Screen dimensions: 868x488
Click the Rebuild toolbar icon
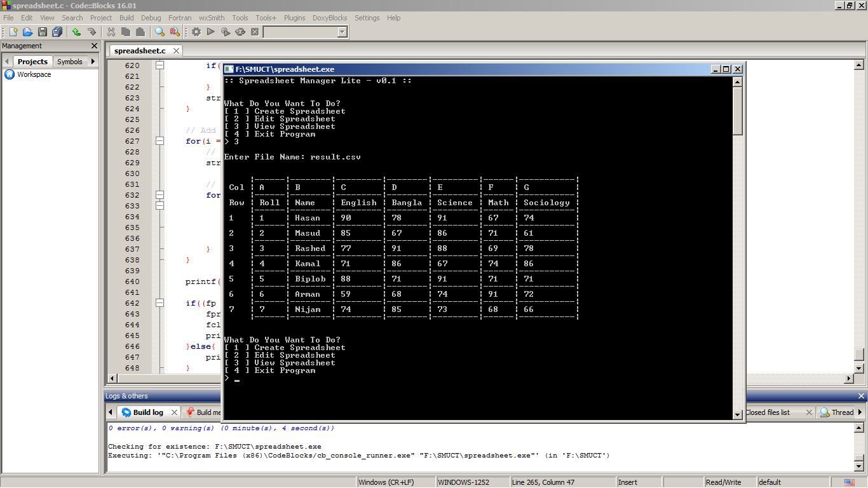click(x=240, y=32)
